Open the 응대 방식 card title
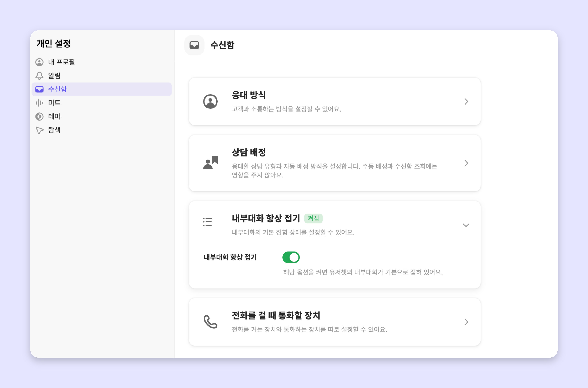The width and height of the screenshot is (588, 388). [249, 95]
